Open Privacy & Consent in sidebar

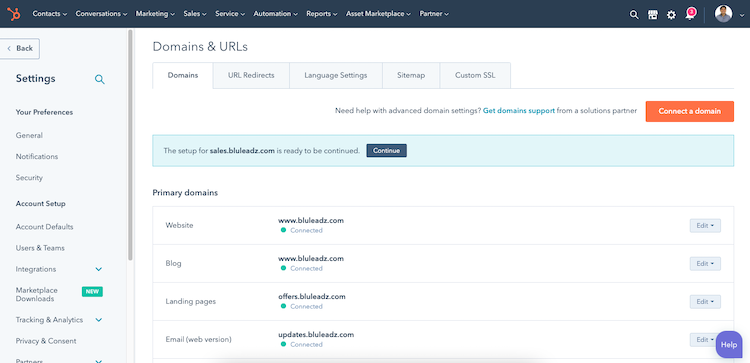pyautogui.click(x=46, y=341)
